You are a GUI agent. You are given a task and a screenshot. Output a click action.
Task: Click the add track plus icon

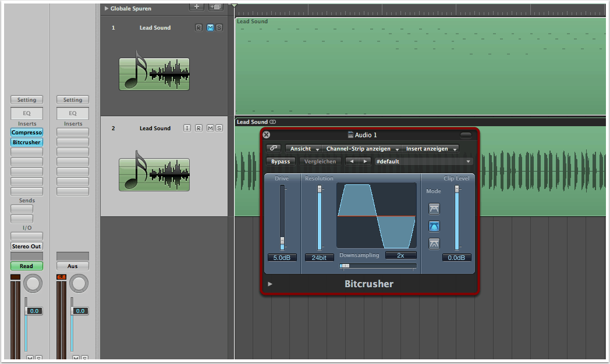pyautogui.click(x=197, y=6)
